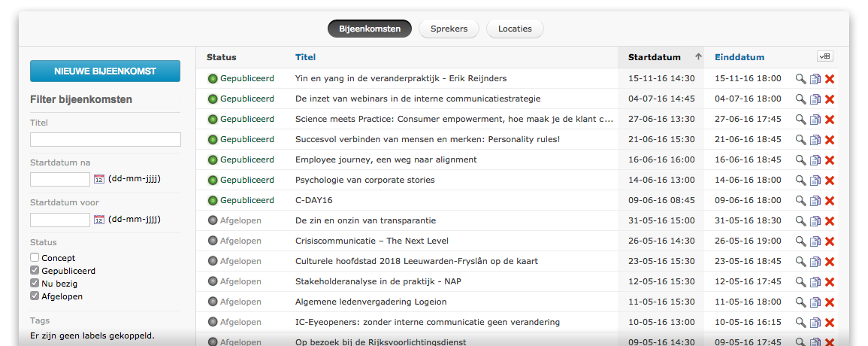Click the Status column header
Viewport: 868px width, 346px height.
[x=222, y=57]
